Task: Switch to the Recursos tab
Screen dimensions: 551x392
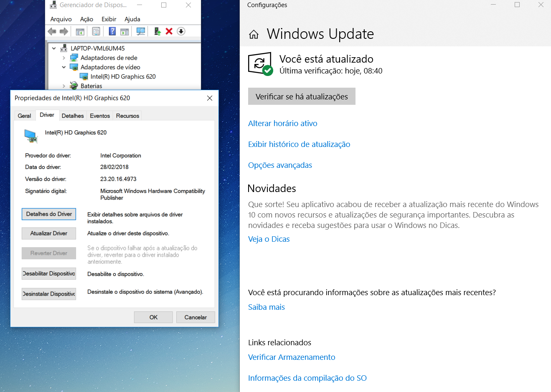Action: [127, 116]
